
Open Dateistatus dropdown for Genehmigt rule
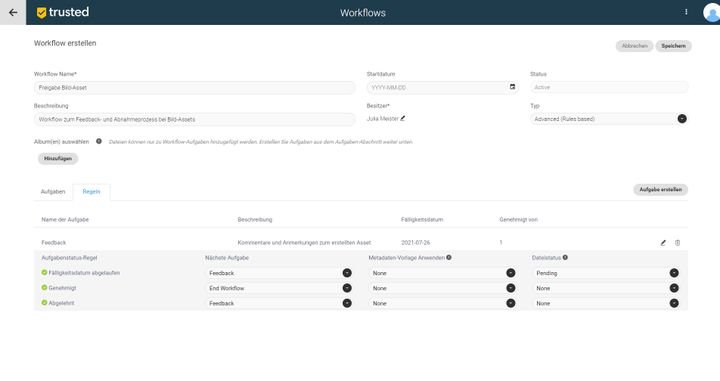coord(606,288)
